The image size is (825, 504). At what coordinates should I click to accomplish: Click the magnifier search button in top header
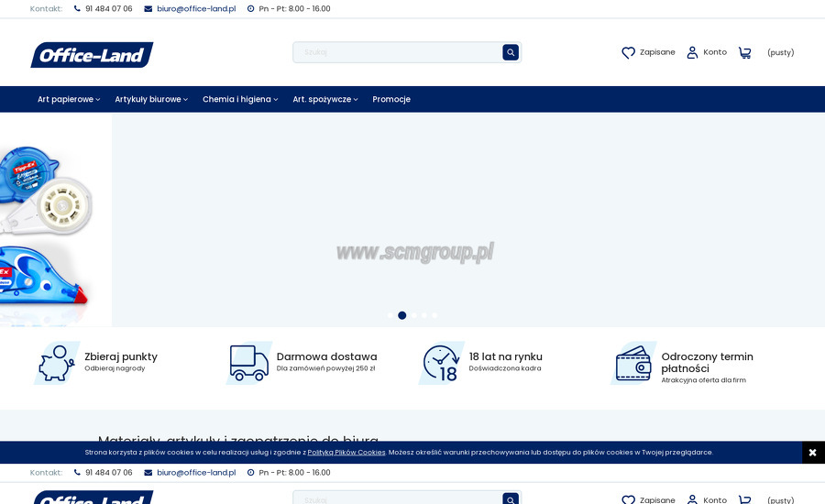[511, 52]
